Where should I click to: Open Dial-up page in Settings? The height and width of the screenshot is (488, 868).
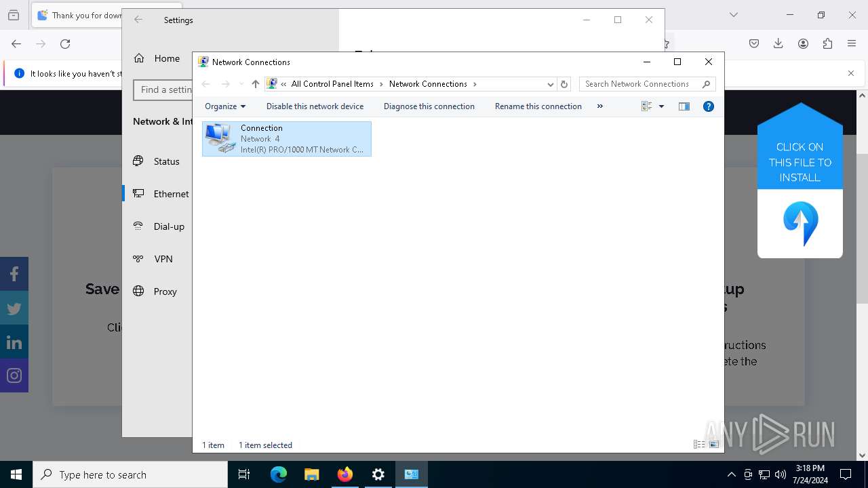pos(158,226)
